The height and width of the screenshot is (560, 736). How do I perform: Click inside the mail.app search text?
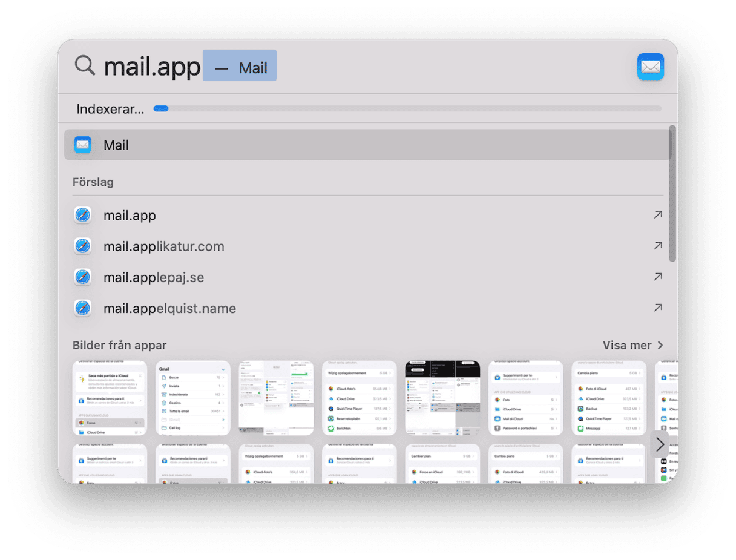click(x=152, y=67)
